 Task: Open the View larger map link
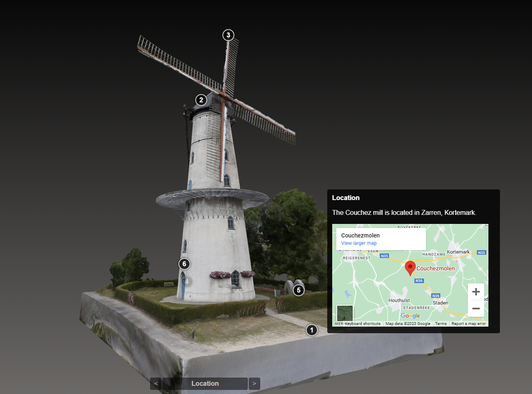point(359,243)
